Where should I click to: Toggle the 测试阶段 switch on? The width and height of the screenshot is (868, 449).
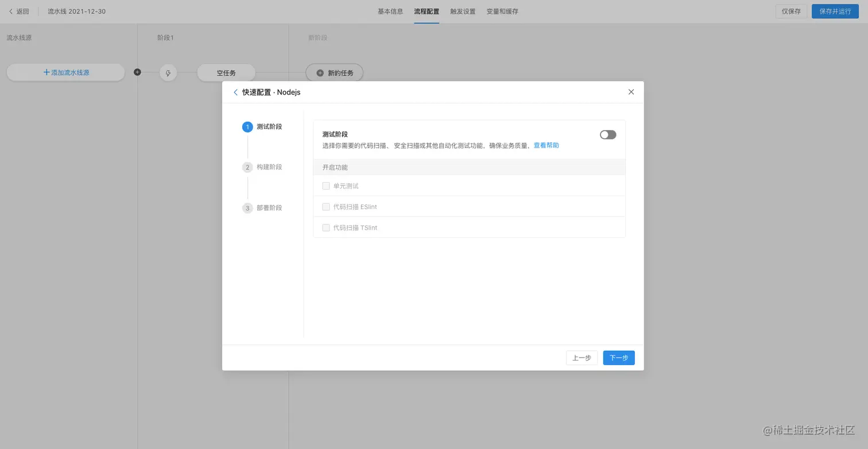[608, 134]
